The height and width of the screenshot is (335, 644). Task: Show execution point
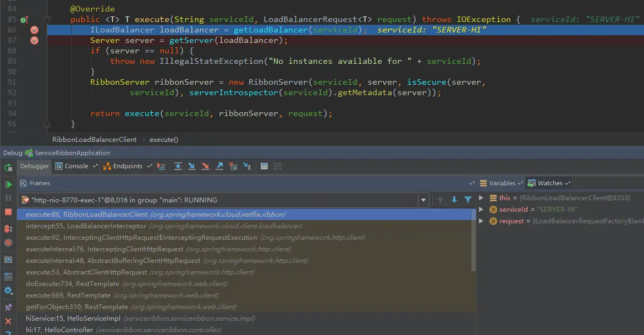(x=161, y=167)
